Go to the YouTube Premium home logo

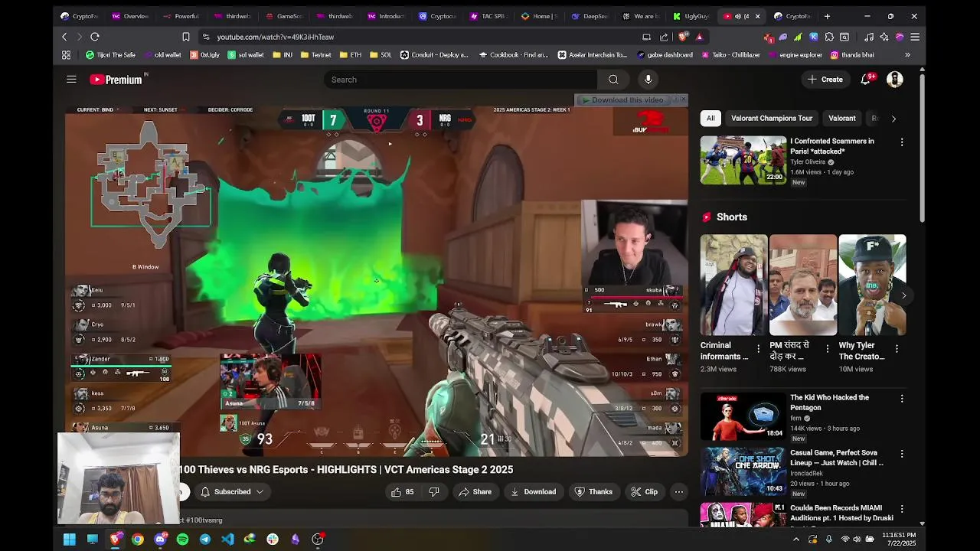(116, 80)
